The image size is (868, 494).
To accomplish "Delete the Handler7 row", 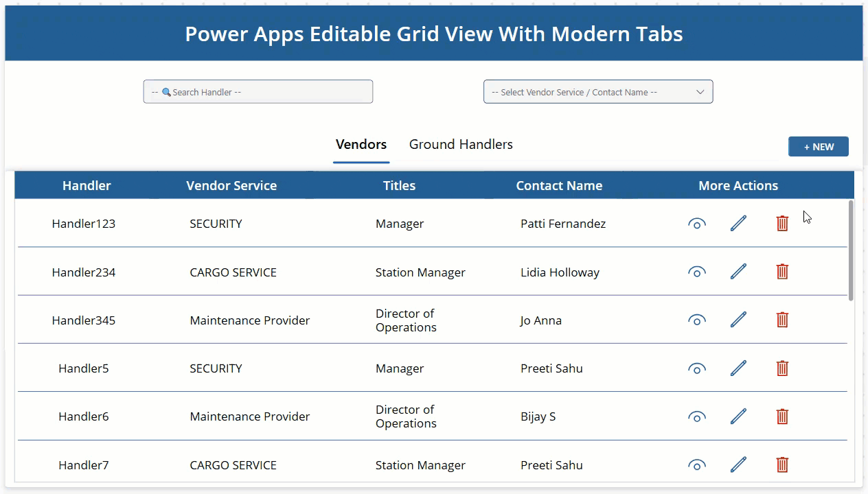I will click(782, 464).
